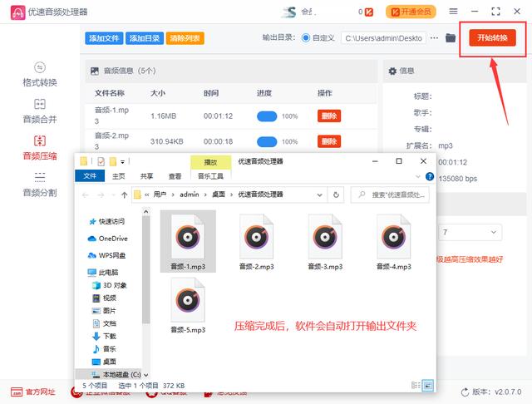Image resolution: width=532 pixels, height=404 pixels.
Task: Switch Explorer to details view icon
Action: click(x=416, y=386)
